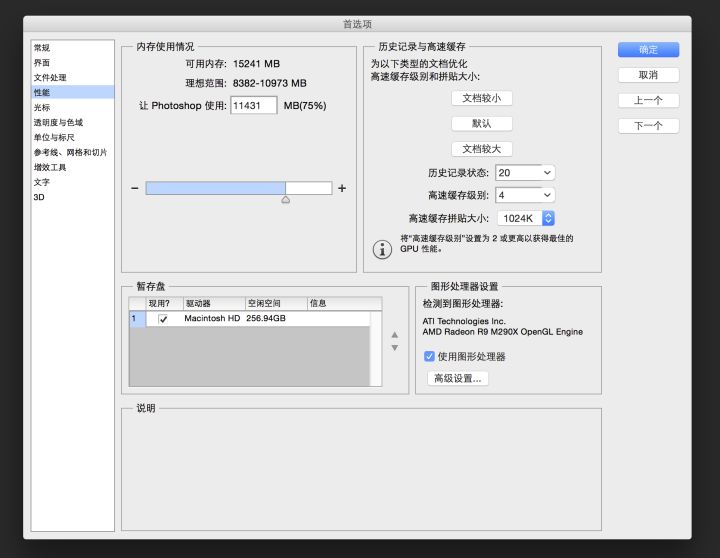
Task: Switch to 文件处理 preferences category
Action: (x=50, y=77)
